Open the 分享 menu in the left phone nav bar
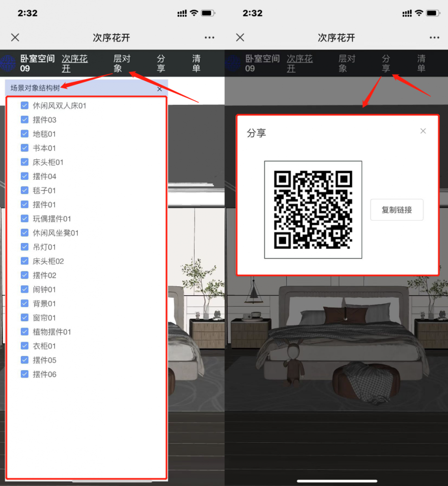This screenshot has width=448, height=486. coord(161,63)
